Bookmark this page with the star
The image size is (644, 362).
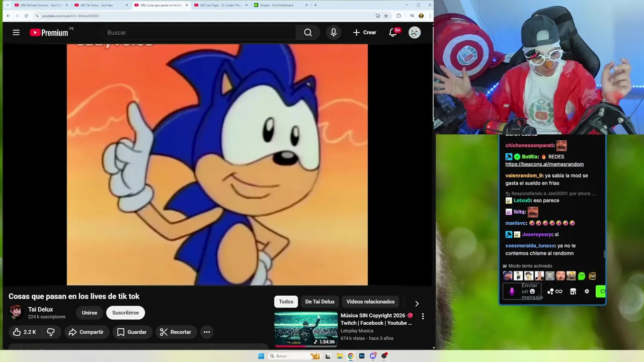coord(386,16)
